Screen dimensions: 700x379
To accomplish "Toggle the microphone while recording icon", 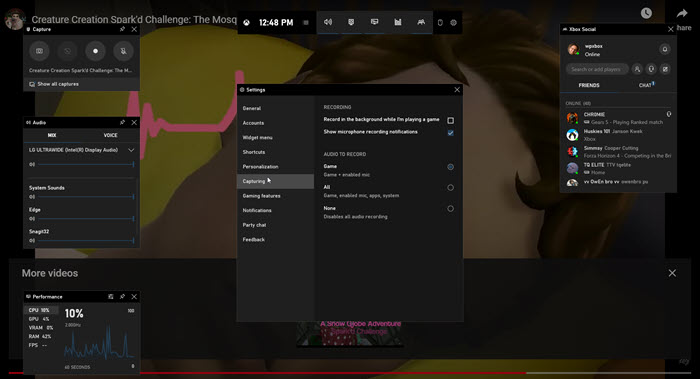I will point(123,51).
